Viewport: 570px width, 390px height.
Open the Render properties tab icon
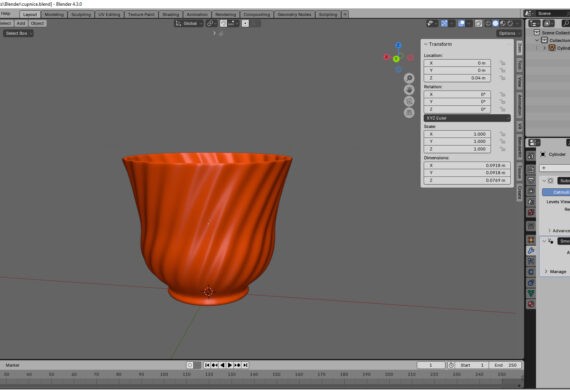(x=531, y=169)
